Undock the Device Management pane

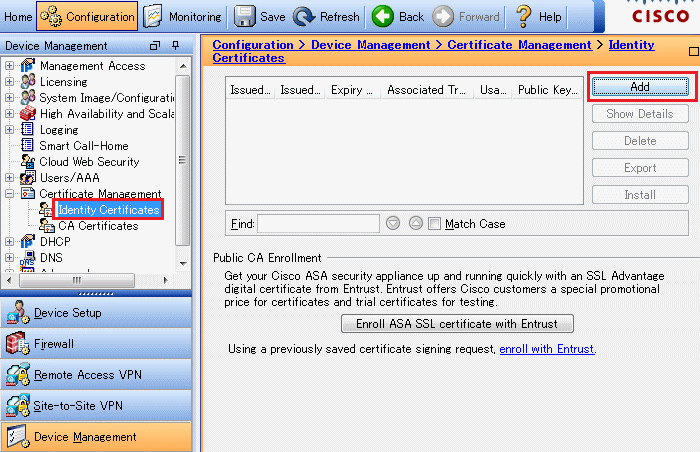pos(154,46)
